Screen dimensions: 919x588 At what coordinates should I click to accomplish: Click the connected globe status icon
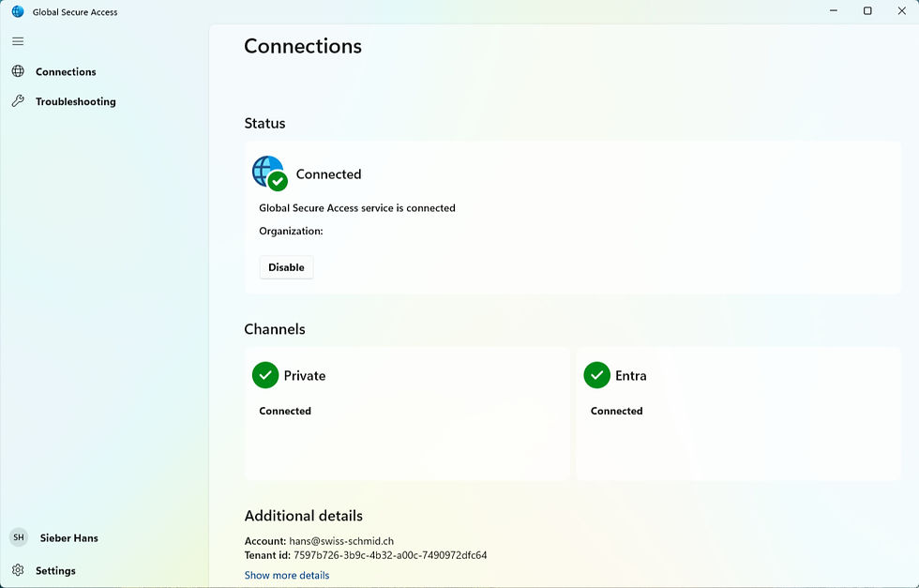click(x=270, y=173)
